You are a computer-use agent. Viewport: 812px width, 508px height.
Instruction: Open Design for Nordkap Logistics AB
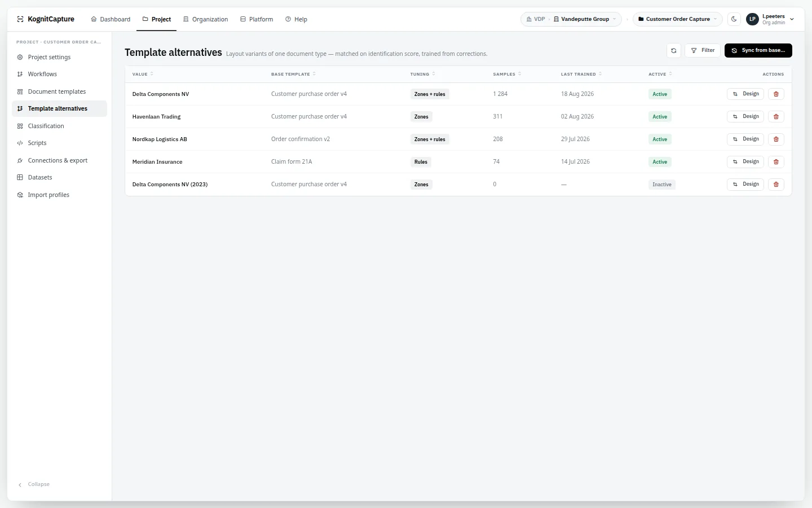(745, 139)
